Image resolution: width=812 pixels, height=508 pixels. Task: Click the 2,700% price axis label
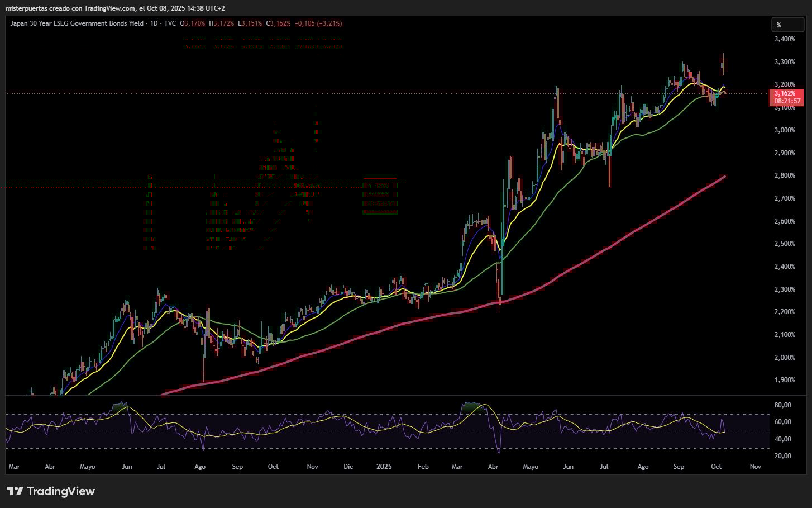click(x=785, y=198)
